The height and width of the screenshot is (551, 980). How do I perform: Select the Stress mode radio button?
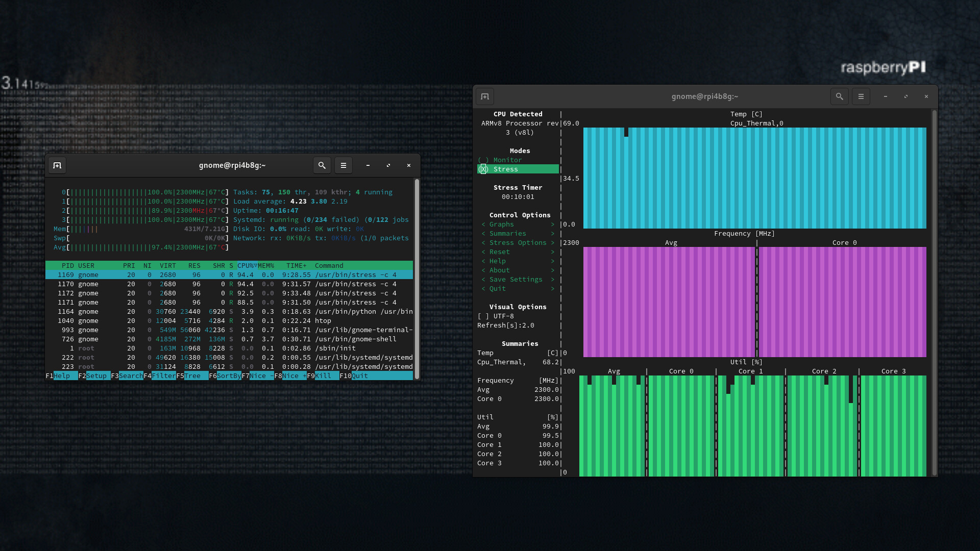(483, 169)
